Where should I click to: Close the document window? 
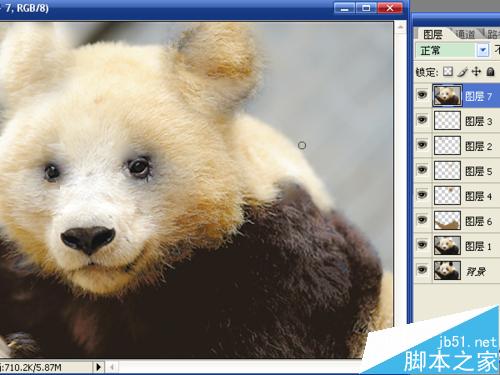(x=389, y=8)
